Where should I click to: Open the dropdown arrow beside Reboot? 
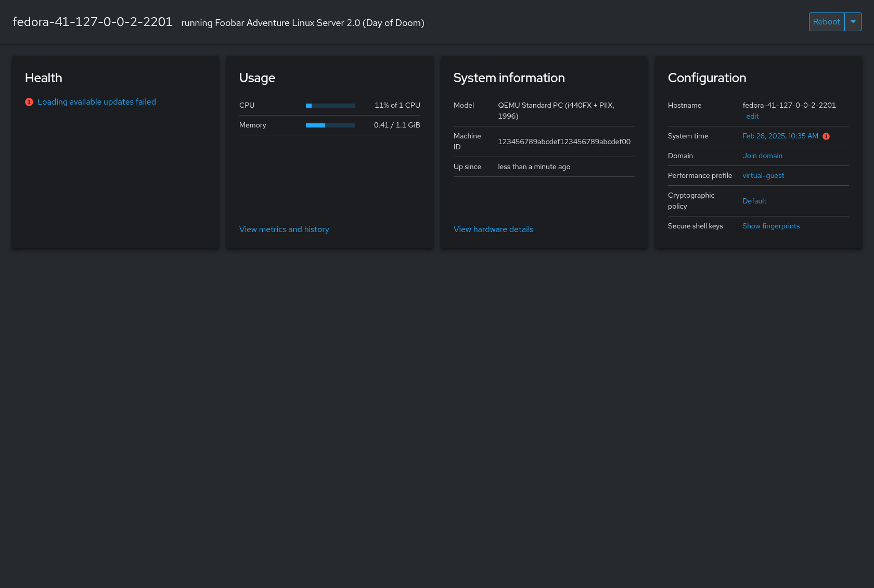853,22
